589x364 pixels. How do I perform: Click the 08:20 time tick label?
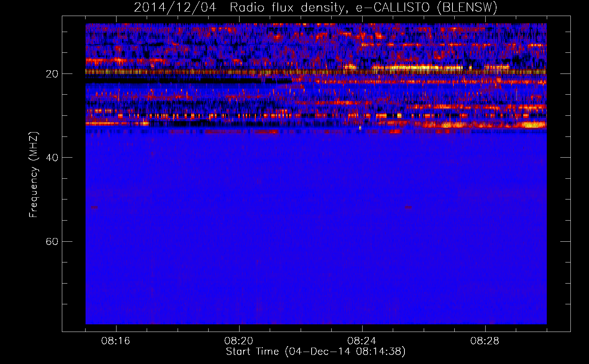pyautogui.click(x=239, y=341)
